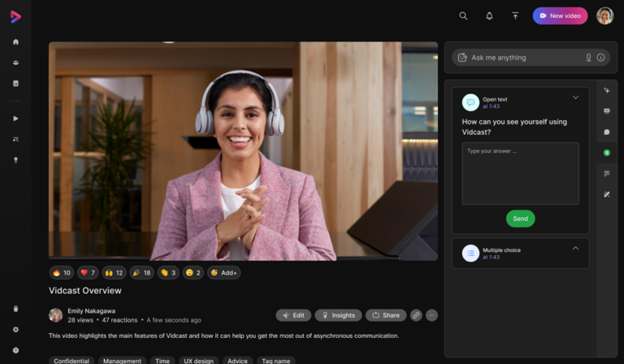624x364 pixels.
Task: Open settings gear in sidebar
Action: (x=15, y=329)
